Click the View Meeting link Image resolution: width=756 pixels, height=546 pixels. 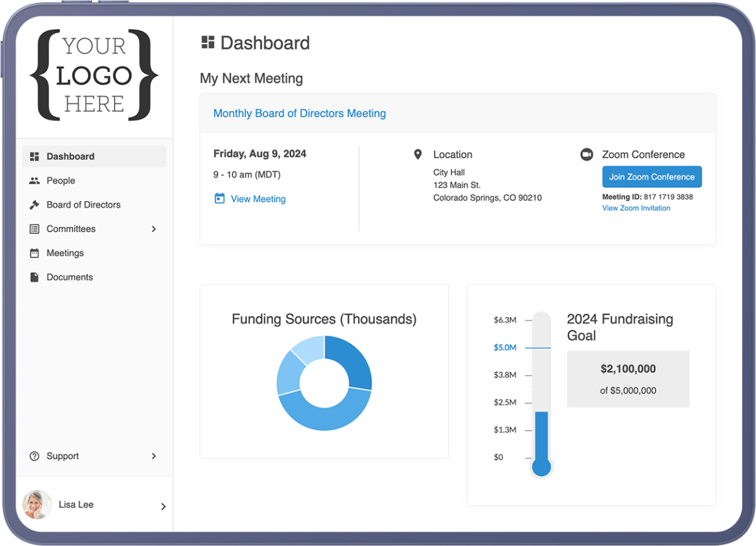point(258,199)
